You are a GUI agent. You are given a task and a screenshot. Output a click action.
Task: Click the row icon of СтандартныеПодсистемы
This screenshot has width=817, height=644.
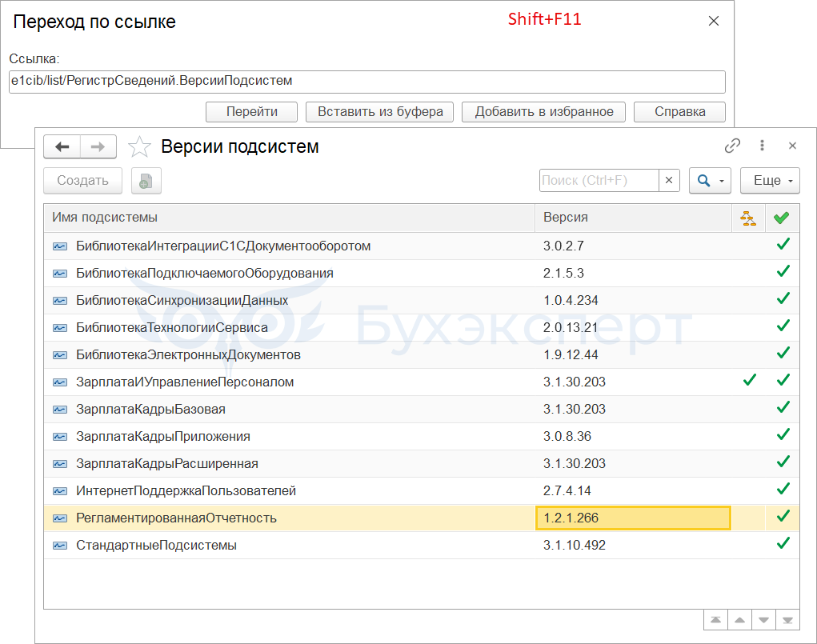[x=60, y=546]
